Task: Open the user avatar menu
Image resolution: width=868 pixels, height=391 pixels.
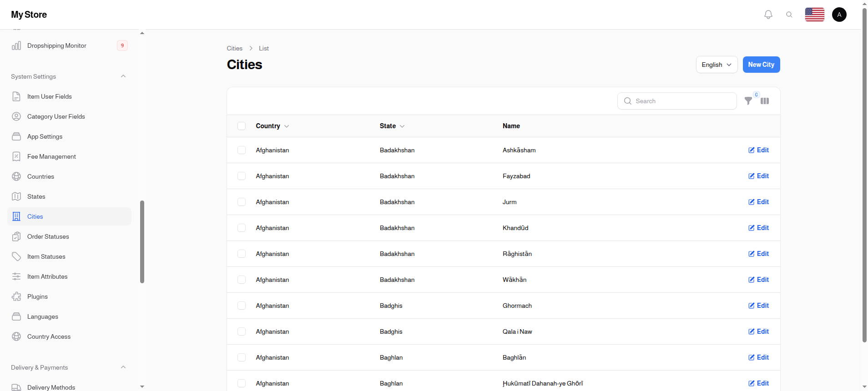Action: 839,15
